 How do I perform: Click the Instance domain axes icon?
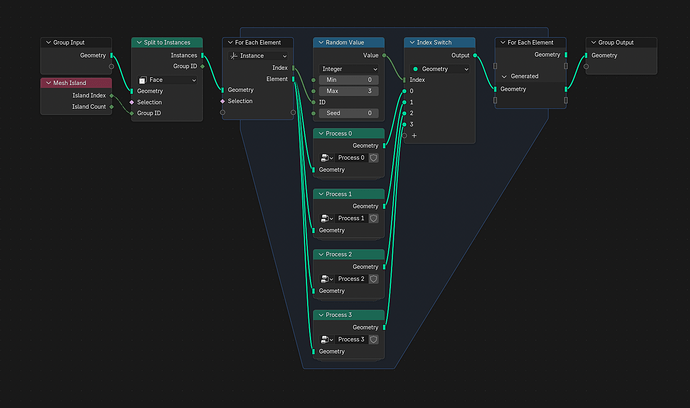234,56
